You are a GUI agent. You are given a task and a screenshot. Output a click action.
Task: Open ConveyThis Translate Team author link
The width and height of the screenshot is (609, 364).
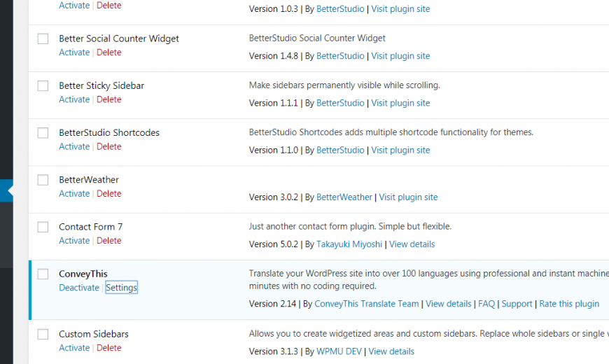click(x=366, y=304)
